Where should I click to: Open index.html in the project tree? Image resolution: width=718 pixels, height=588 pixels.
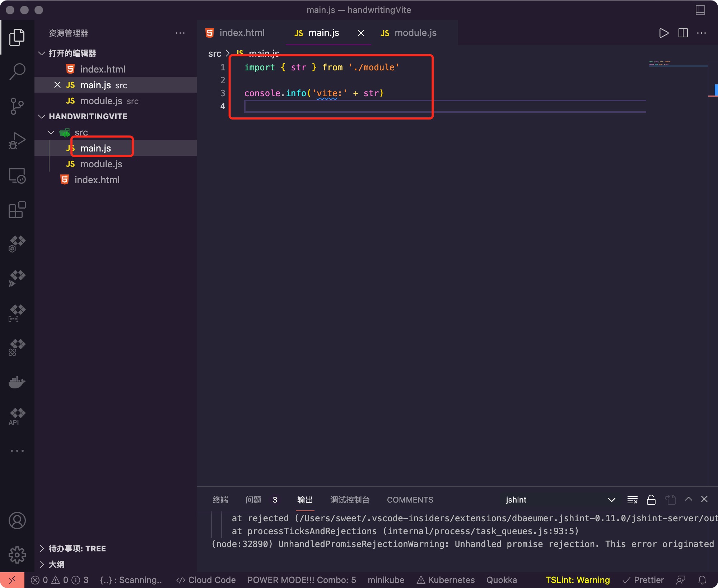(x=116, y=179)
